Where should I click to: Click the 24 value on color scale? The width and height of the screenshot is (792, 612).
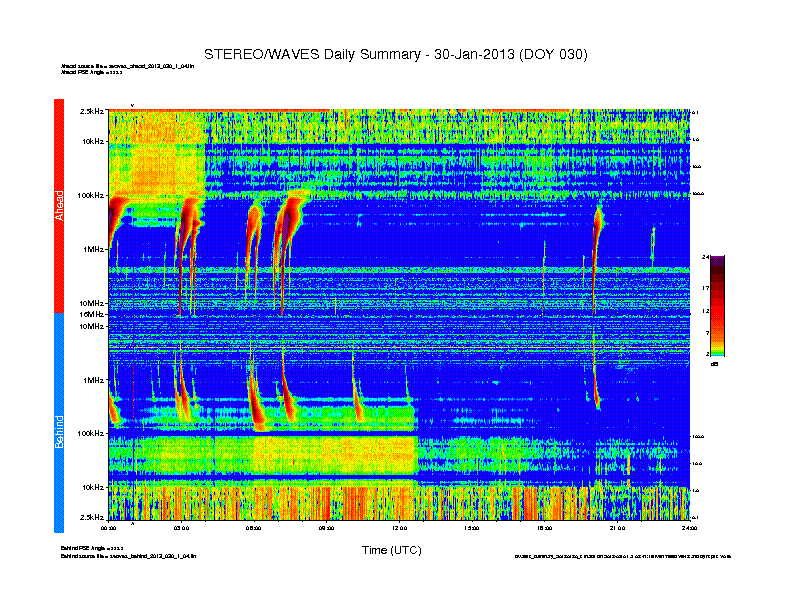[705, 258]
